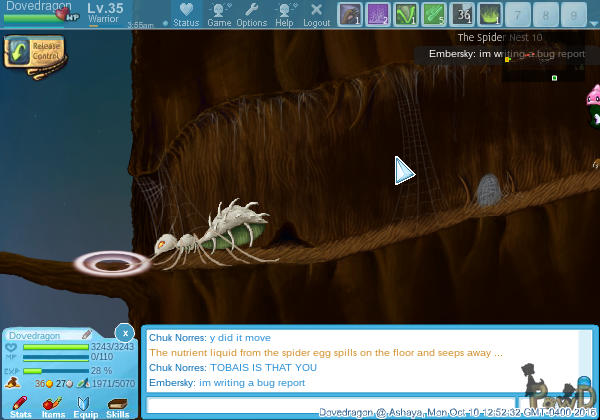Close the character stats panel
600x420 pixels.
click(123, 332)
